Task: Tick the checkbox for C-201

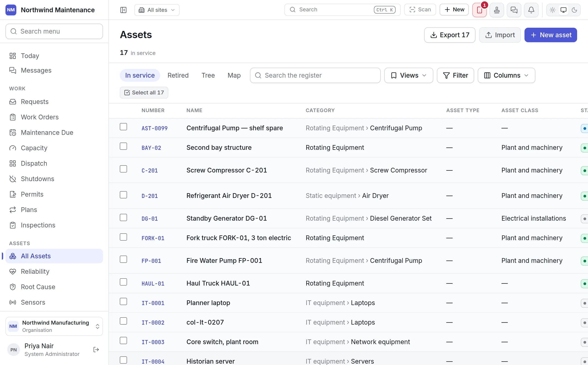Action: (123, 169)
